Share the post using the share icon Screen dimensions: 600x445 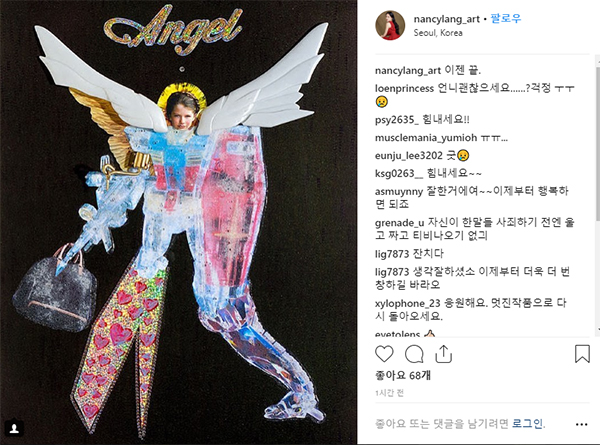coord(443,354)
